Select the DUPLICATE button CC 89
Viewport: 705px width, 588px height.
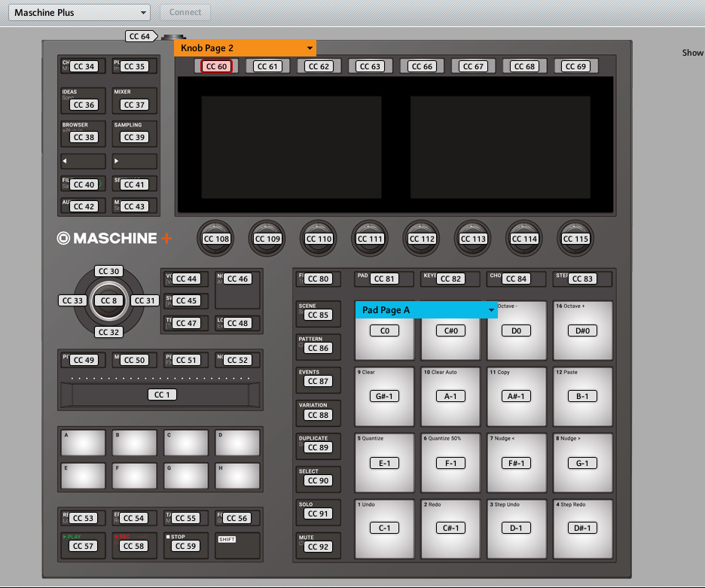319,446
